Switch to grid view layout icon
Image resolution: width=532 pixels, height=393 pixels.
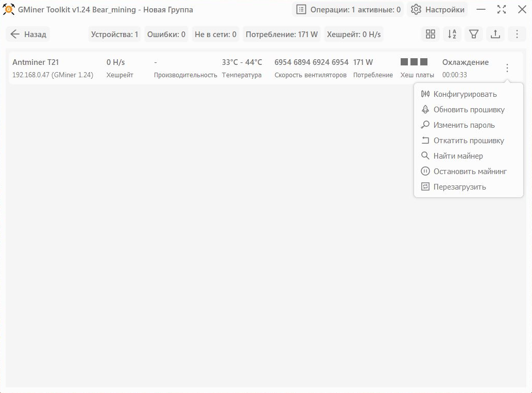430,35
